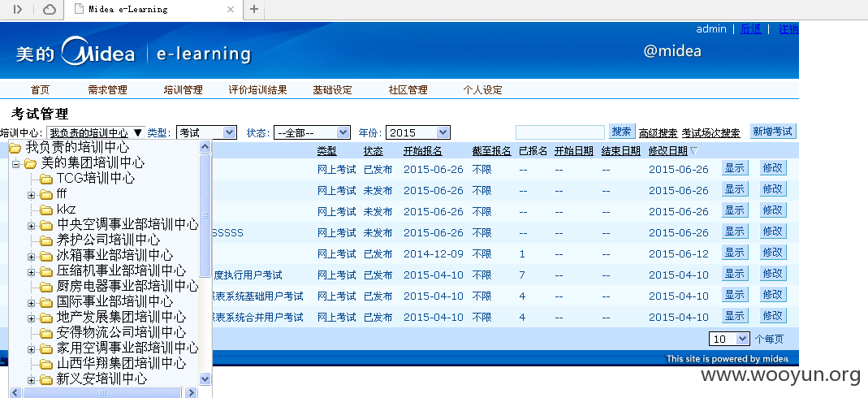Viewport: 868px width, 398px height.
Task: Open the 年份 2015 dropdown
Action: 418,133
